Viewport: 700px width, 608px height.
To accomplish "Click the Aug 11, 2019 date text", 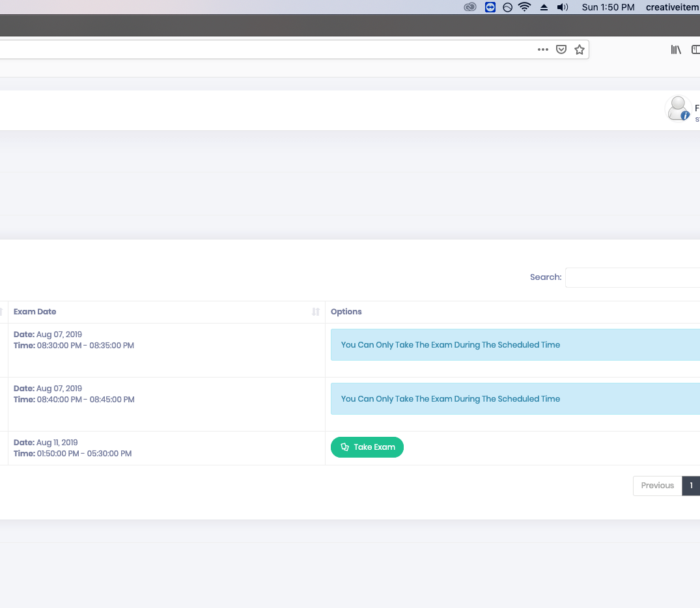I will (57, 443).
